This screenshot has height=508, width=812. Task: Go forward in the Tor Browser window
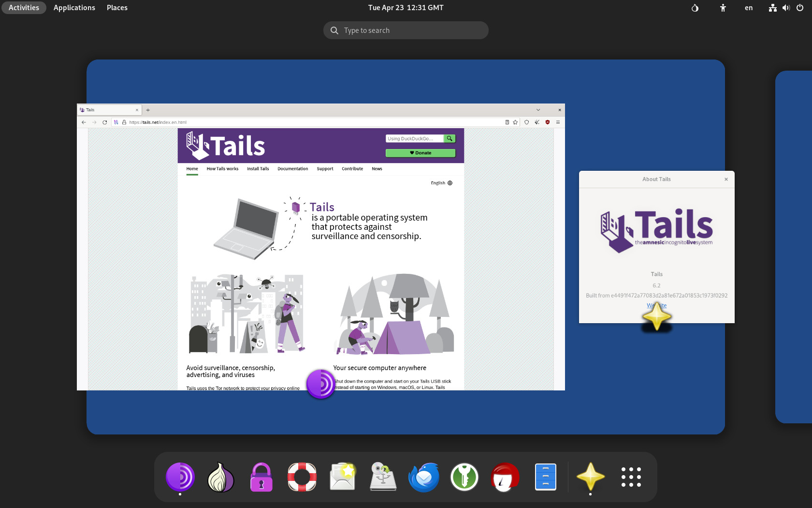tap(94, 122)
